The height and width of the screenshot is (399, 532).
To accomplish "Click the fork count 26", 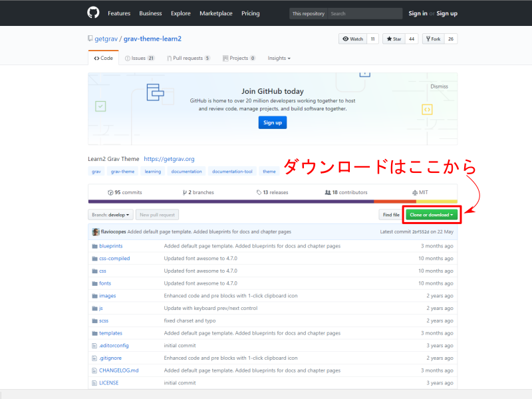I will 451,39.
